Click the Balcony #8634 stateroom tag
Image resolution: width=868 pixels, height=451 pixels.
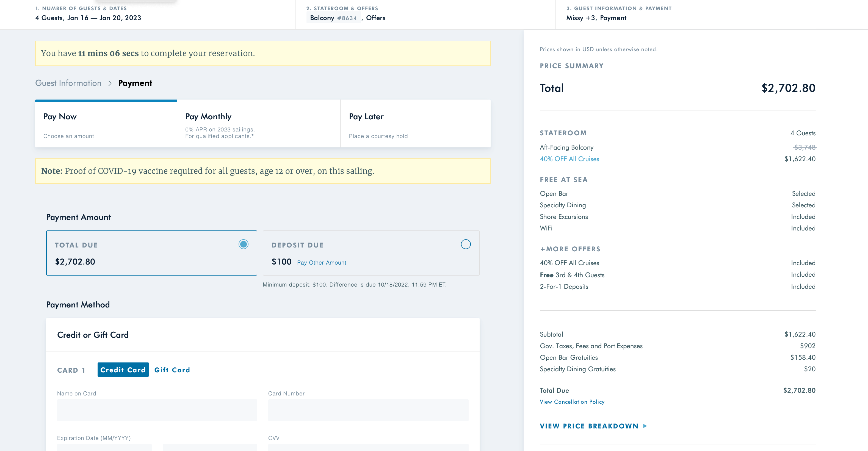click(333, 18)
